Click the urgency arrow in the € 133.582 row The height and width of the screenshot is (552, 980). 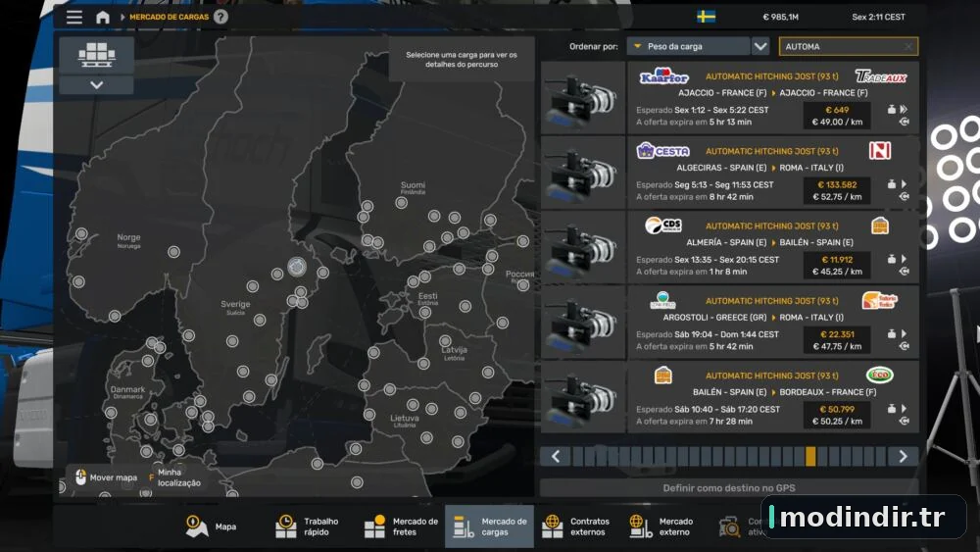click(904, 184)
